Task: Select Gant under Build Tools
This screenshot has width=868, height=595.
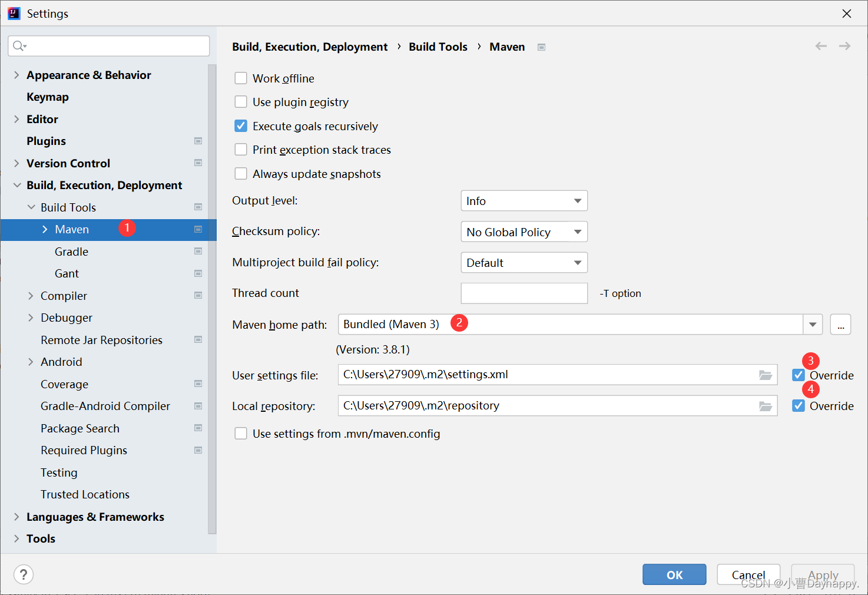Action: pyautogui.click(x=67, y=273)
